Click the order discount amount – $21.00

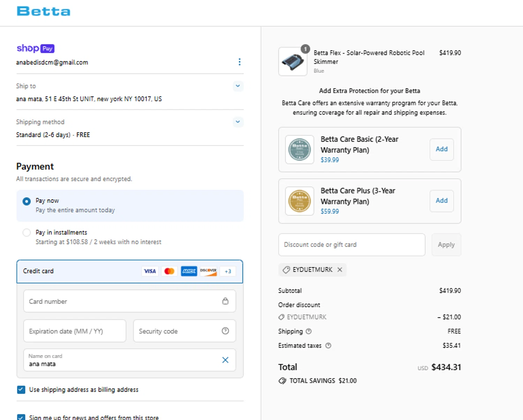coord(449,317)
